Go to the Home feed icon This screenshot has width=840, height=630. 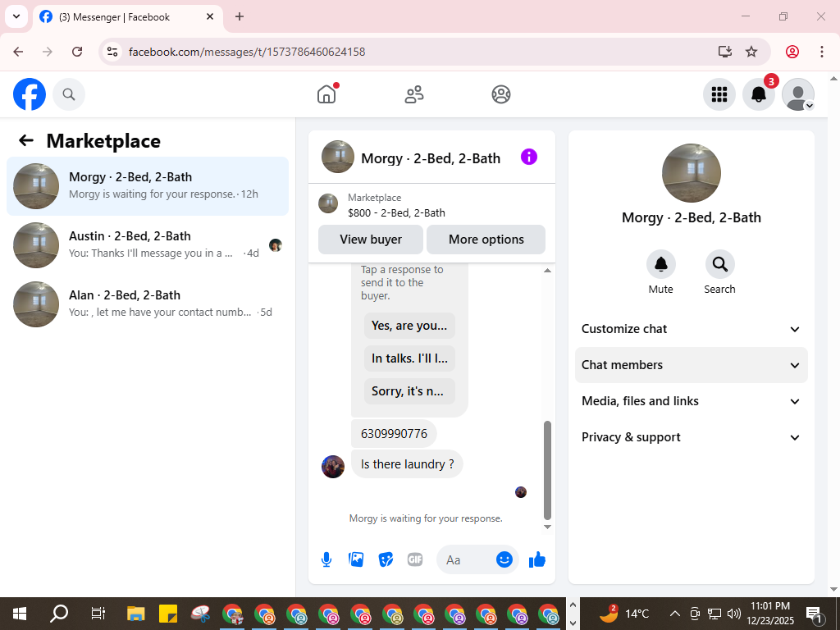click(x=326, y=94)
